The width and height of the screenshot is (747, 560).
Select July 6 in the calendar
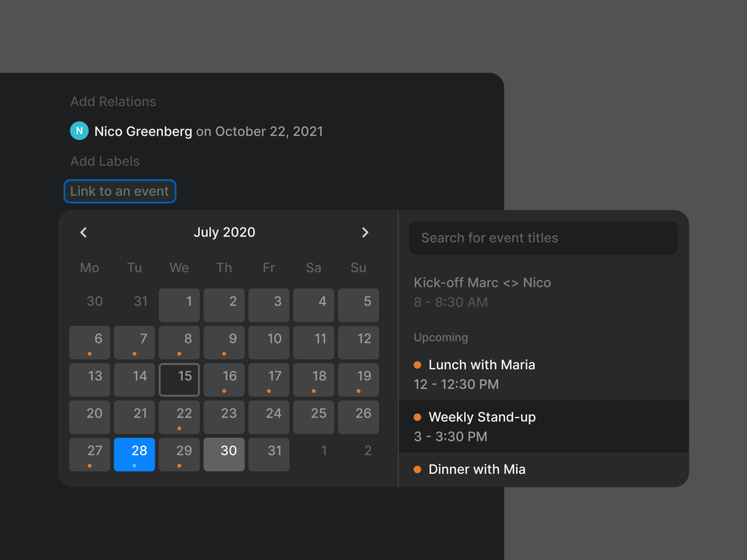pos(90,343)
